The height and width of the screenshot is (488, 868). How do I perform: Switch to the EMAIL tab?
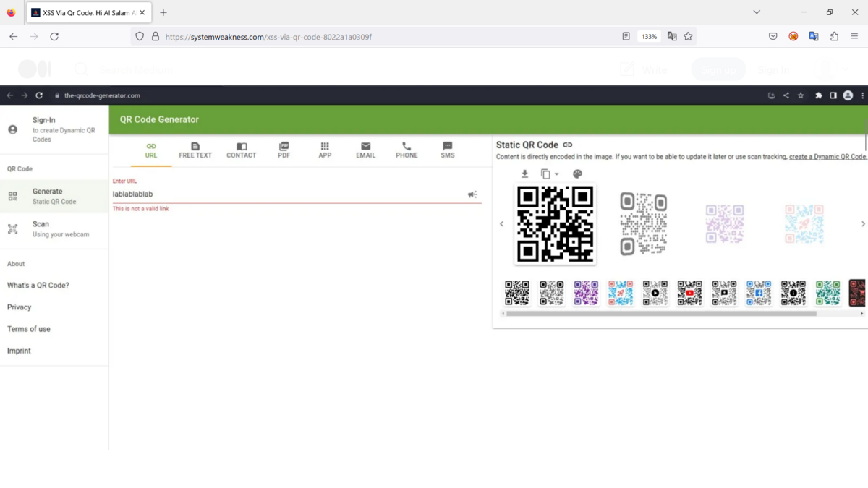tap(366, 150)
